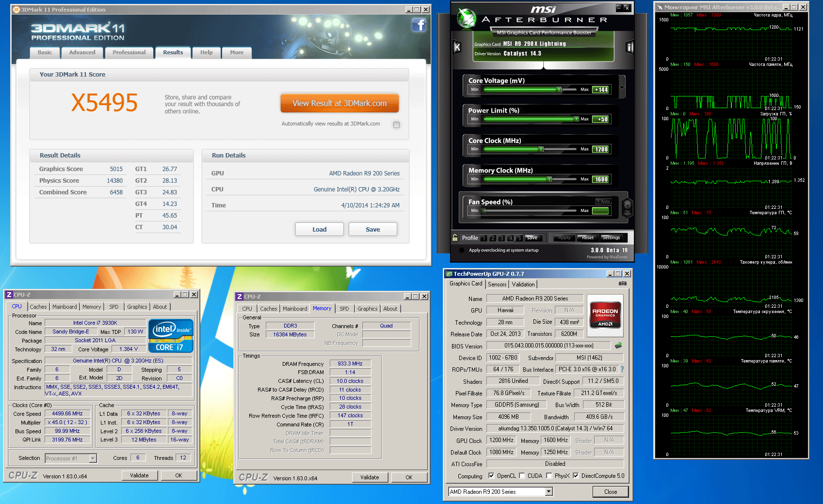Click the Memory Clock value field showing 1600
Viewport: 823px width, 504px height.
coord(601,179)
